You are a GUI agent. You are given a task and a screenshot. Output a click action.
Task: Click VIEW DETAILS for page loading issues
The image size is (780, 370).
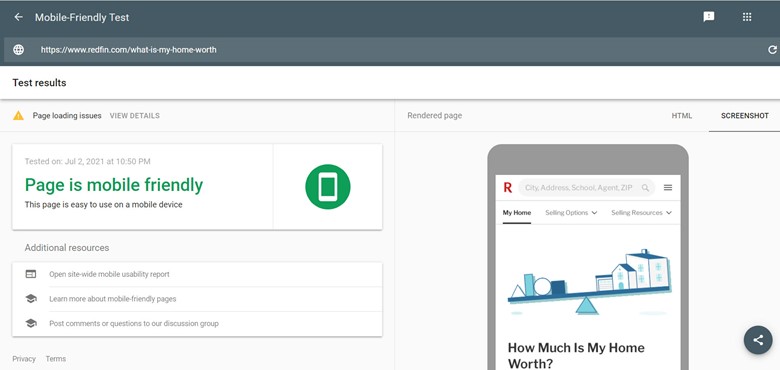tap(135, 115)
